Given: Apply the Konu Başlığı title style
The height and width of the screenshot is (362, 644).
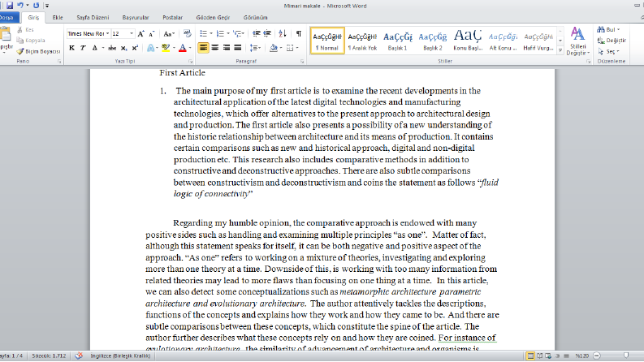Looking at the screenshot, I should [468, 41].
